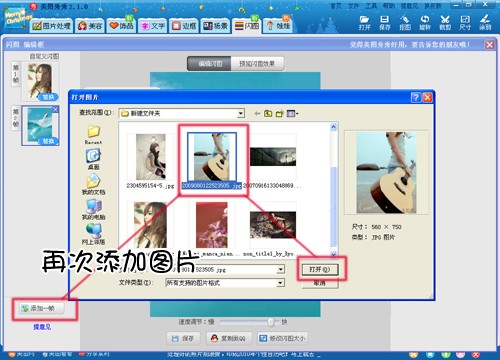500x360 pixels.
Task: Select the 编辑闪图 toggle tab
Action: (209, 64)
